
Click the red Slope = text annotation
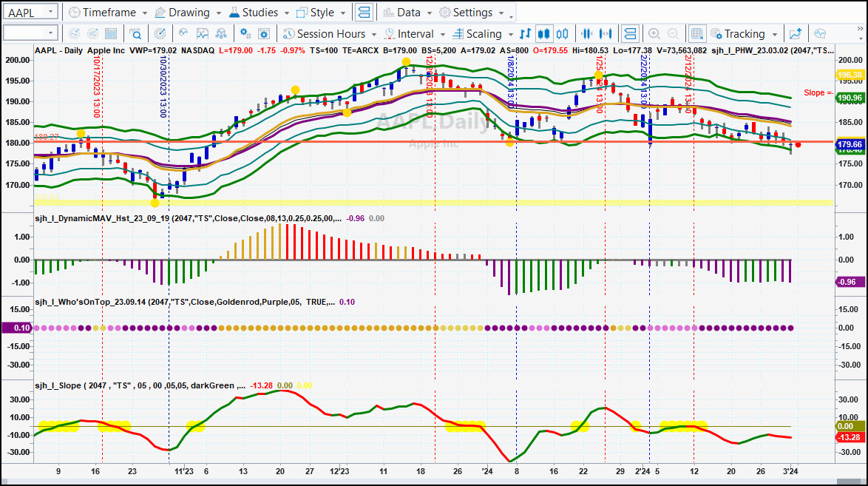click(x=818, y=92)
